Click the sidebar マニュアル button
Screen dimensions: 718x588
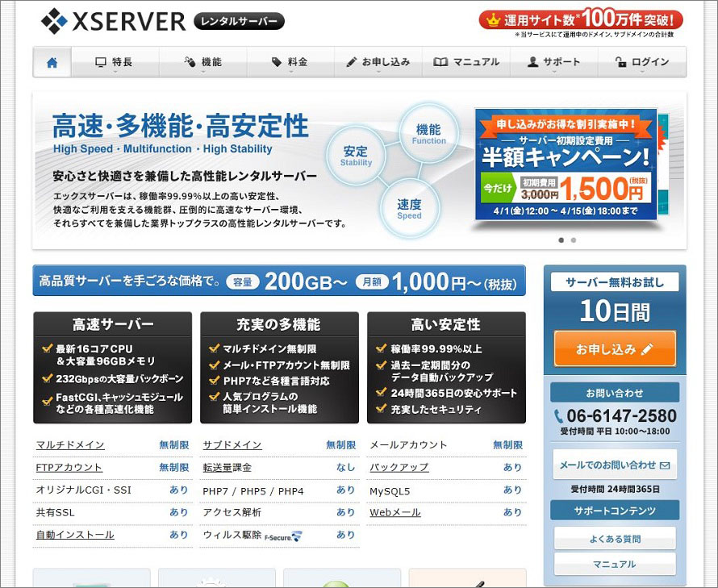coord(615,564)
